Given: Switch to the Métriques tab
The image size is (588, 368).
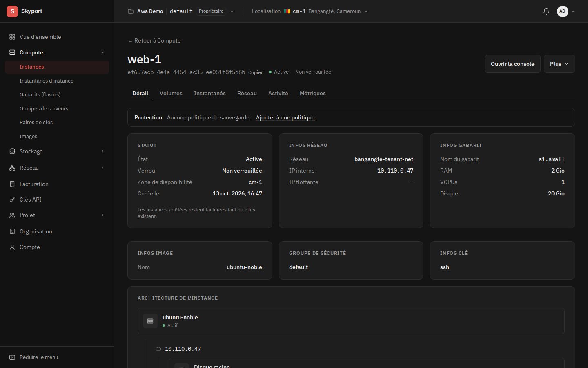Looking at the screenshot, I should click(x=313, y=93).
